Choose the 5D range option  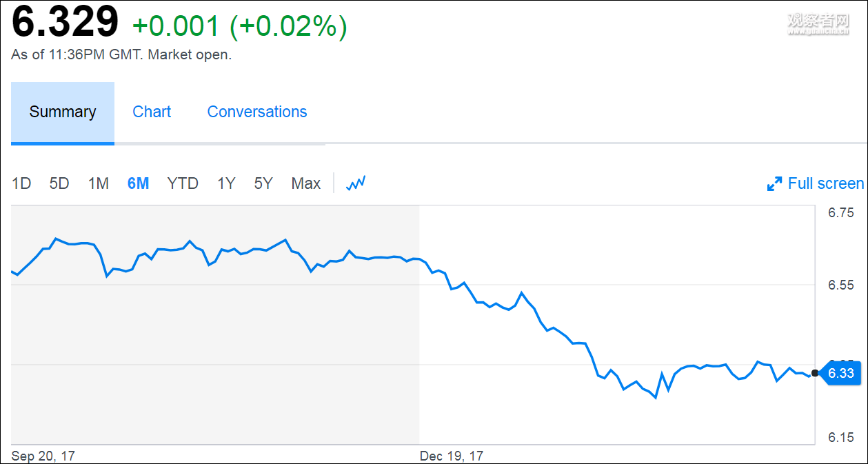point(59,183)
